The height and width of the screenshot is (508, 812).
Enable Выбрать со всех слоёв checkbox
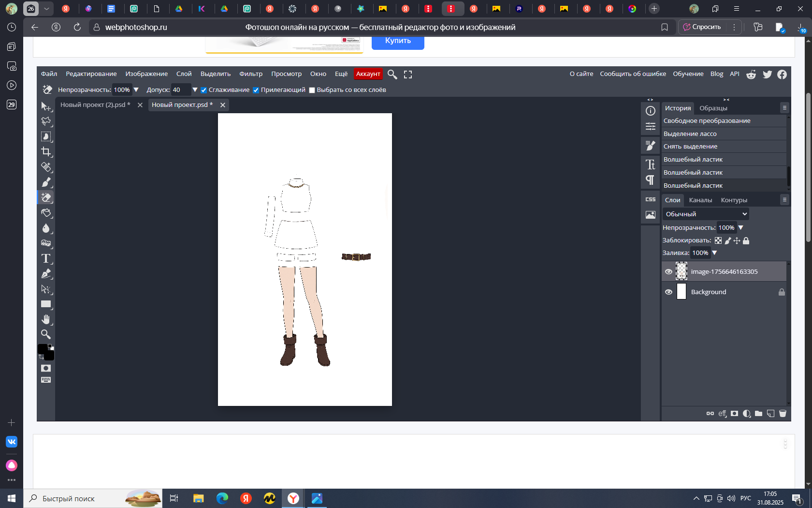click(312, 90)
